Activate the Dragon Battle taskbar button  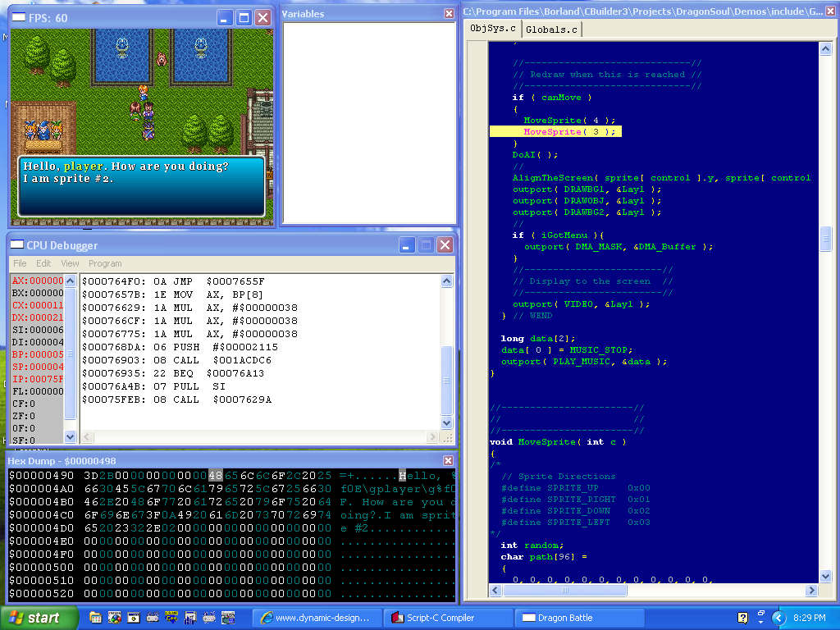[564, 618]
